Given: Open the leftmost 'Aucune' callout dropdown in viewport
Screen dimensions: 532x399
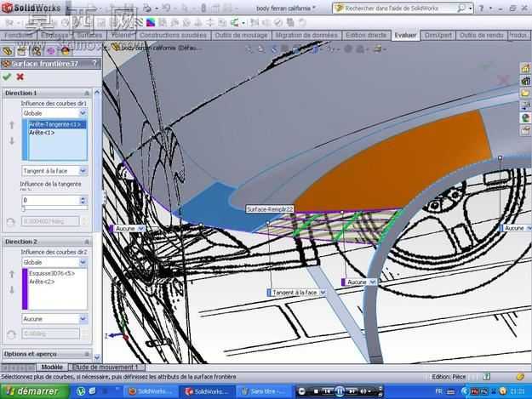Looking at the screenshot, I should pos(140,229).
